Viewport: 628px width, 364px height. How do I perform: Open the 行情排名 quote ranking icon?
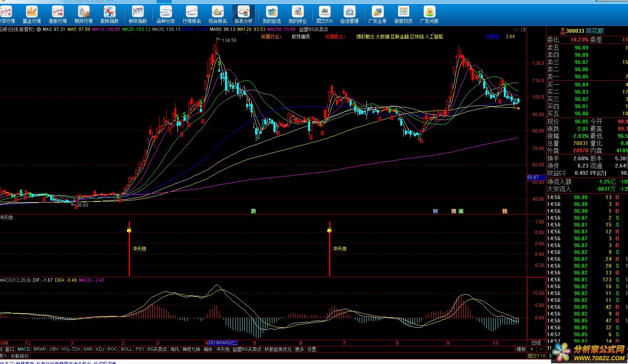pos(192,15)
